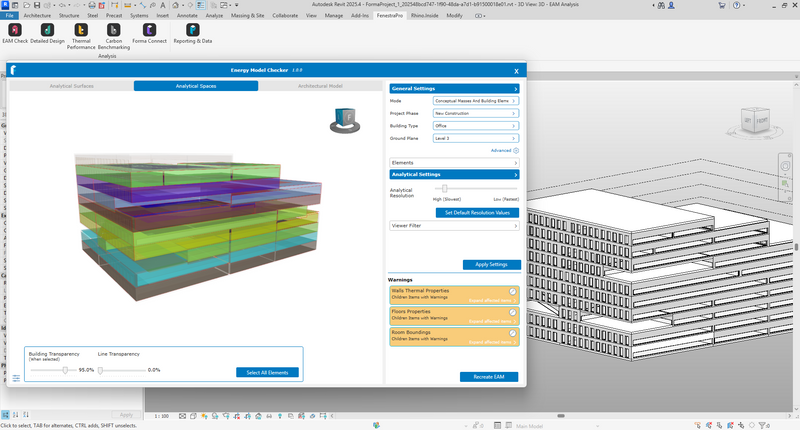Click the Apply Settings button

click(491, 265)
